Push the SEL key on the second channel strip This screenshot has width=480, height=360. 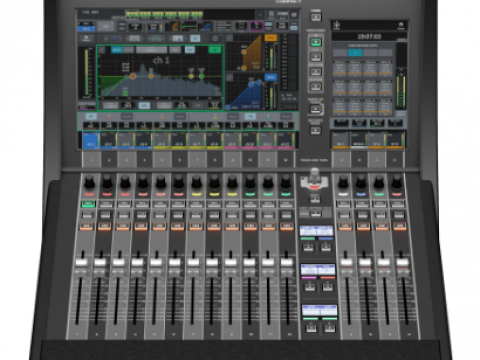click(x=106, y=203)
